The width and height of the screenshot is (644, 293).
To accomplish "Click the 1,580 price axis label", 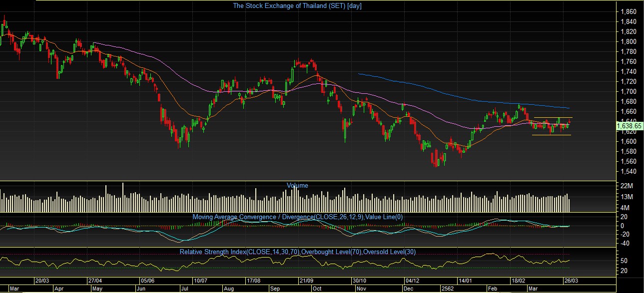I will pyautogui.click(x=628, y=151).
